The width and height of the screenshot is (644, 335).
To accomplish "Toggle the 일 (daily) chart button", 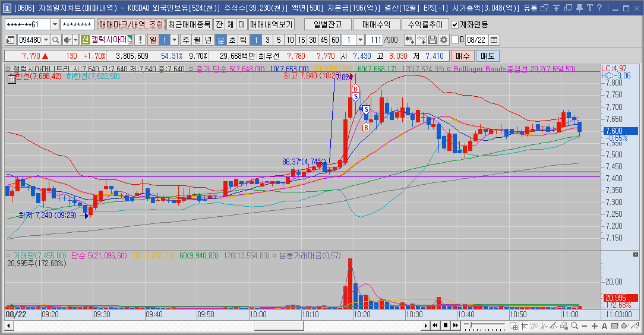I will 153,40.
